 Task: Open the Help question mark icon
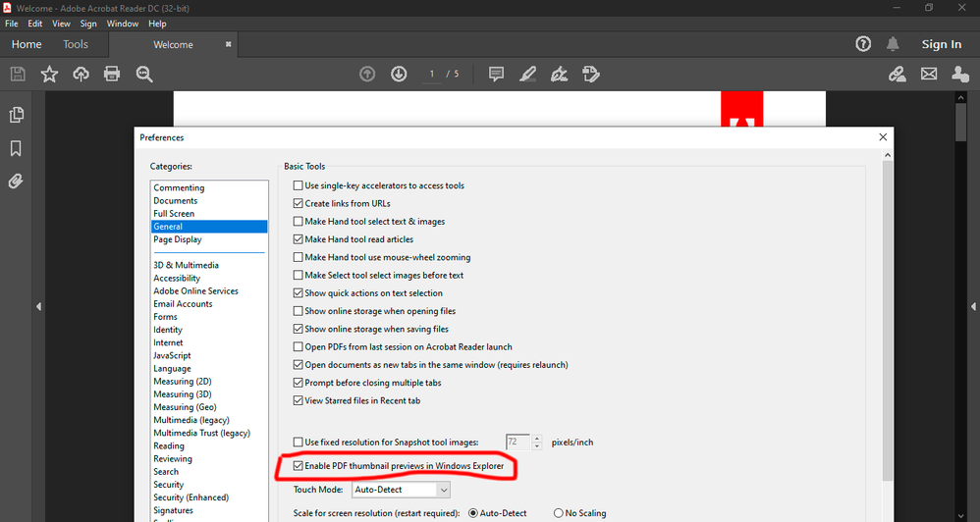point(863,44)
